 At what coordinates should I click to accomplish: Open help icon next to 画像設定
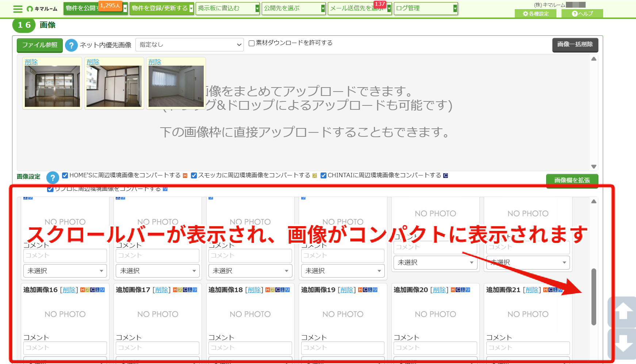coord(53,178)
